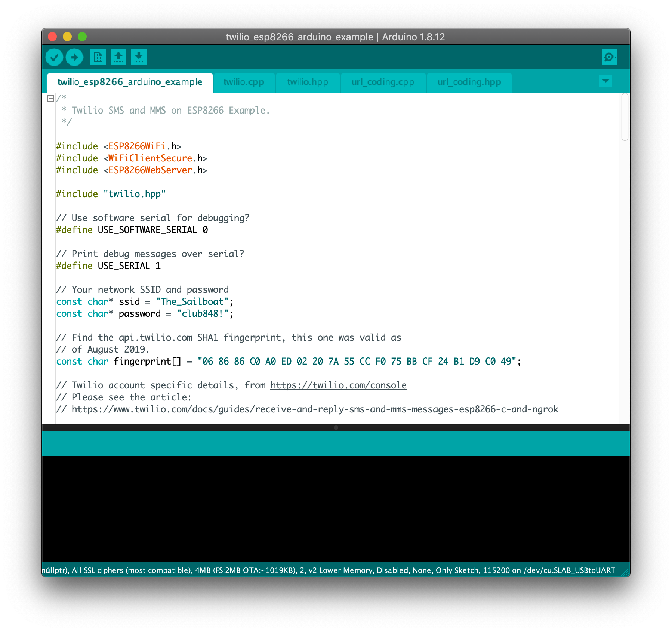This screenshot has height=632, width=672.
Task: Collapse the header comment block
Action: point(51,99)
